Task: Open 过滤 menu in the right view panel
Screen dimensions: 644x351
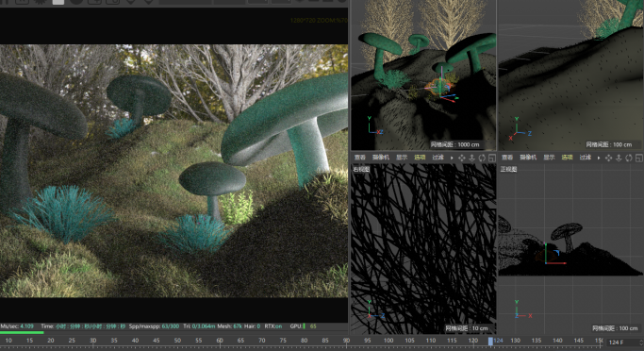Action: (x=438, y=158)
